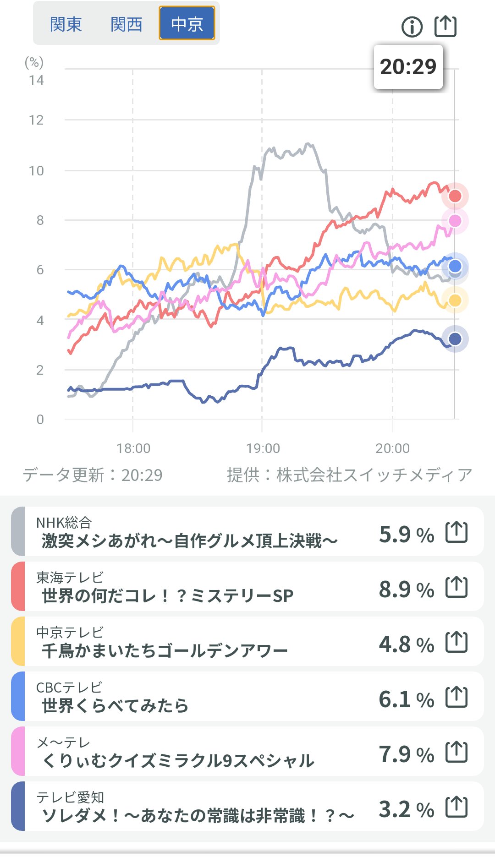Image resolution: width=495 pixels, height=868 pixels.
Task: Open 激突メシあがれ program row
Action: [x=189, y=541]
